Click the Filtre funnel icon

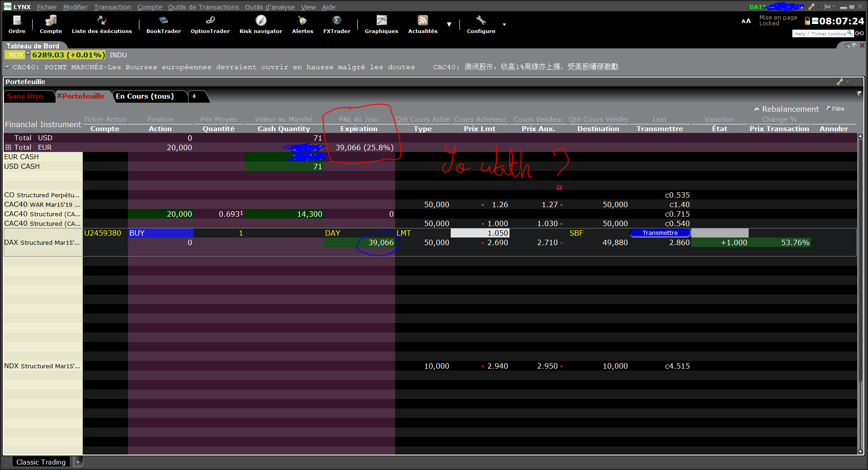tap(828, 109)
